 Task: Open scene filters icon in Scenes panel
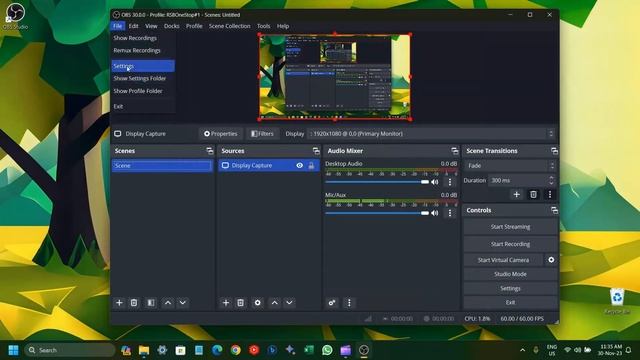pyautogui.click(x=151, y=303)
